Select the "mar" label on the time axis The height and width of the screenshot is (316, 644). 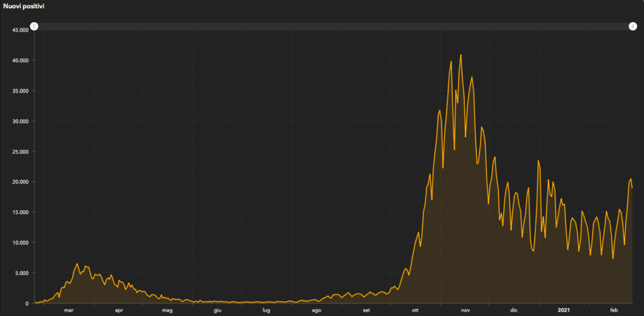click(x=69, y=310)
